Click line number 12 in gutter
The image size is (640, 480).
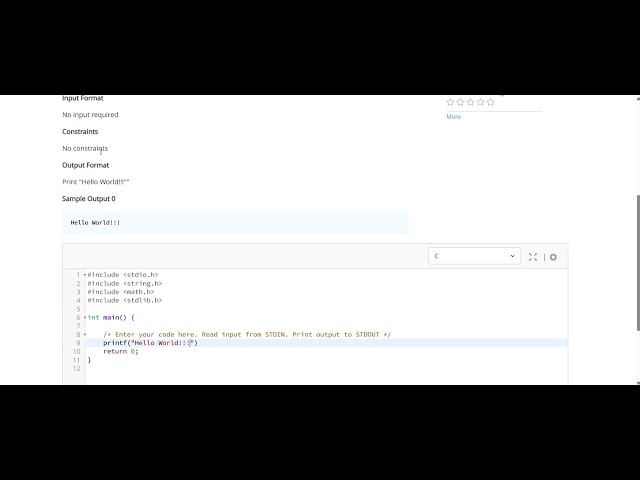76,369
